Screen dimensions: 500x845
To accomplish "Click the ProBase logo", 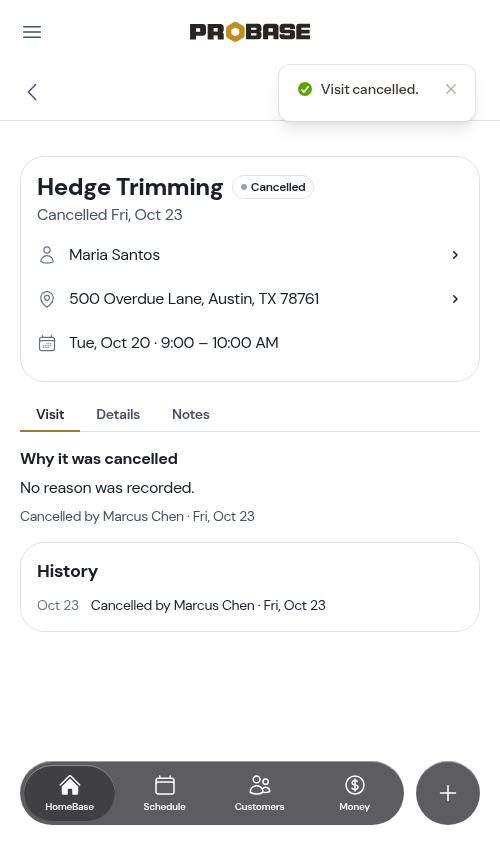I will 250,32.
